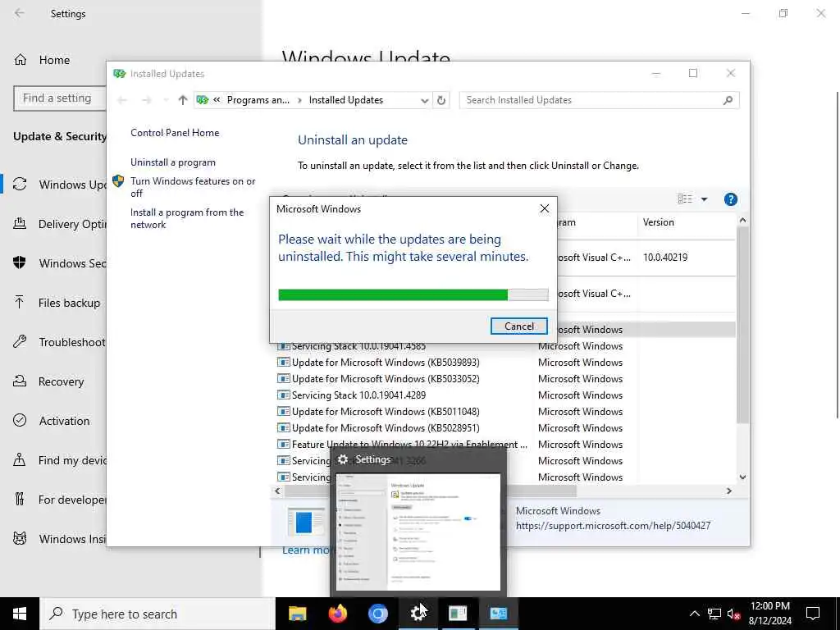
Task: Open Windows Update in Settings sidebar
Action: point(60,185)
